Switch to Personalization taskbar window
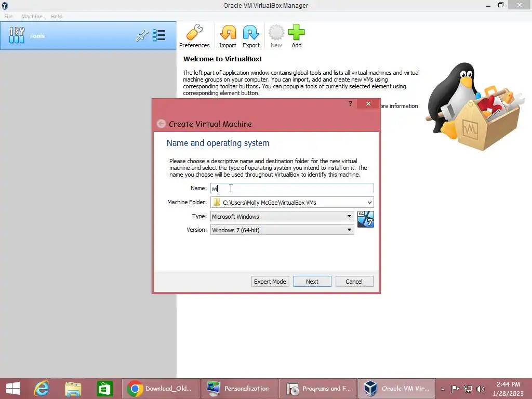532x399 pixels. coord(239,389)
